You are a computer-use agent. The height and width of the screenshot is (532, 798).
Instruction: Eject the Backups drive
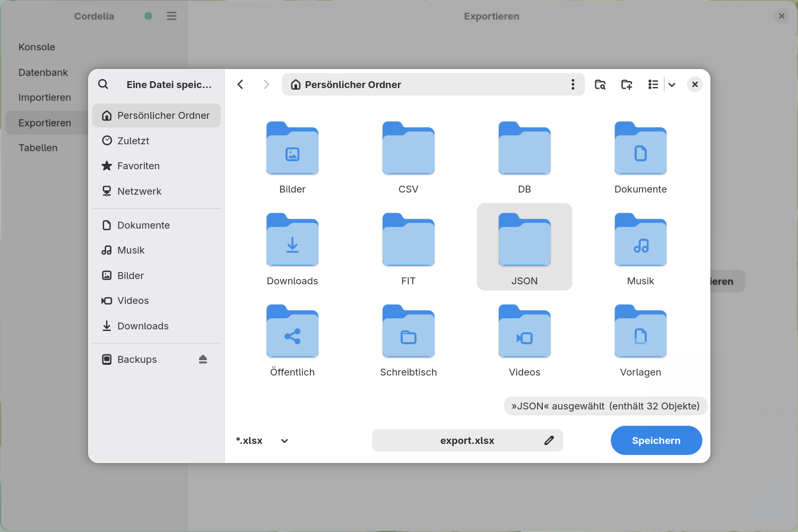[203, 360]
